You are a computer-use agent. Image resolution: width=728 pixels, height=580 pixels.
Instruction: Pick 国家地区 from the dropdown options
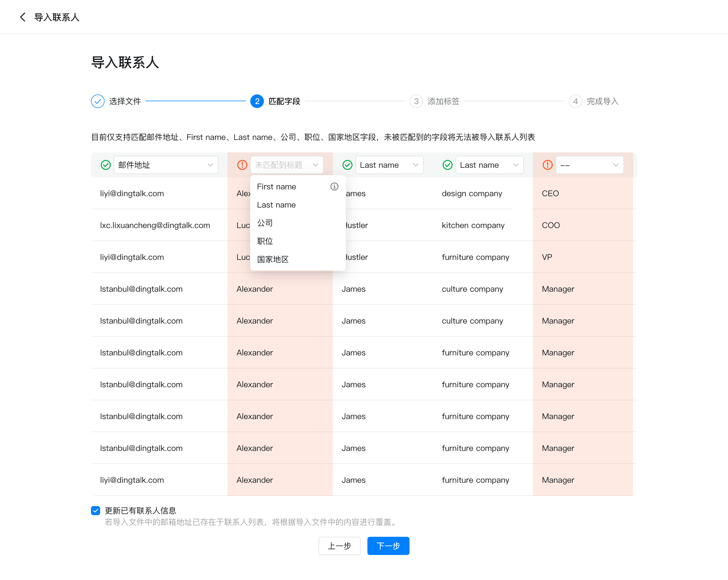(273, 259)
